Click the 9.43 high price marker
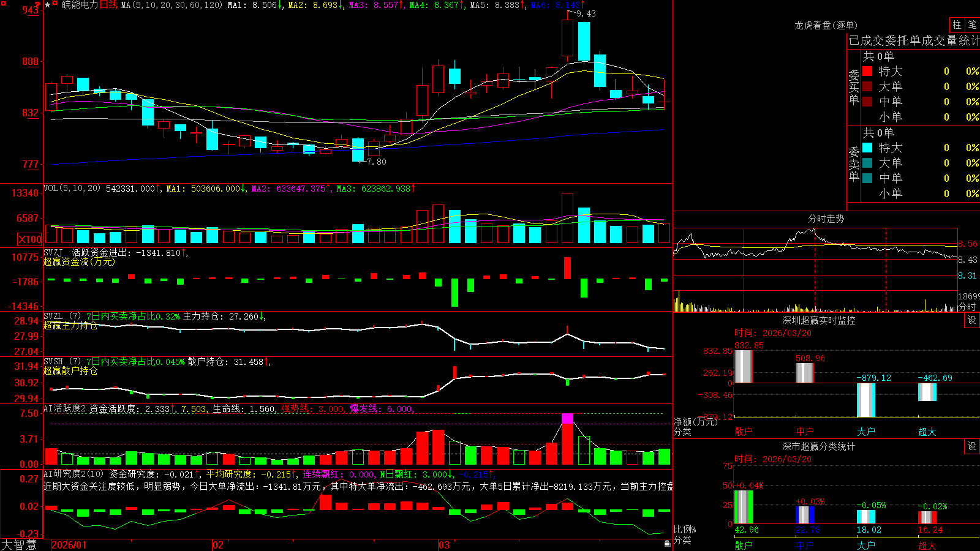Viewport: 980px width, 551px height. (x=586, y=13)
